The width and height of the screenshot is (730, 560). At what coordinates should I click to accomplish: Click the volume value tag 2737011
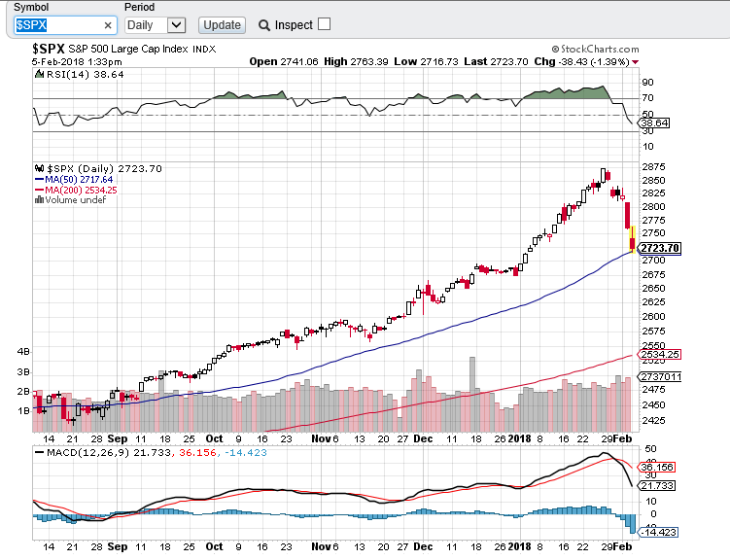(660, 376)
